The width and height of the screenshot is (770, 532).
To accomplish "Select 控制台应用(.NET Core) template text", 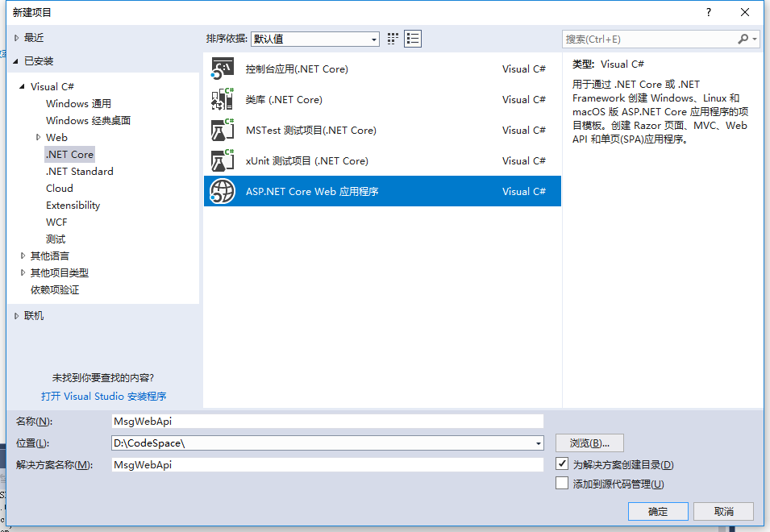I will [297, 69].
